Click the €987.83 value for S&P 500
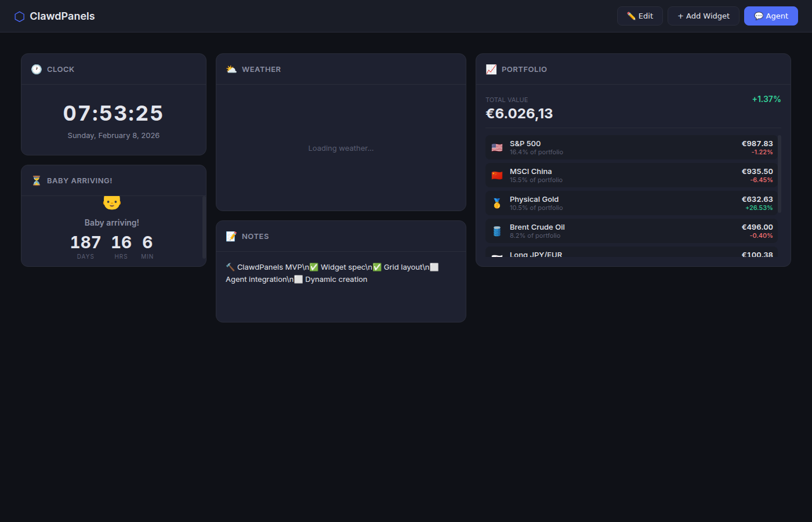Image resolution: width=812 pixels, height=522 pixels. [x=757, y=143]
